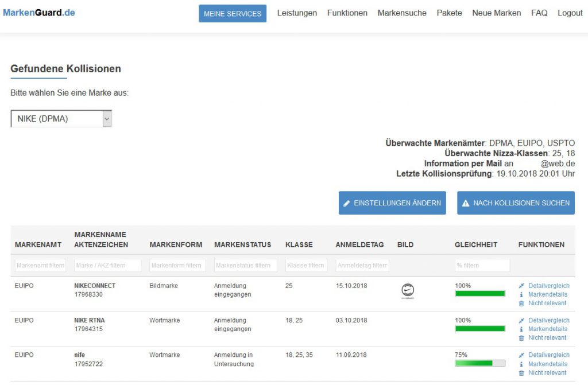Click the Markendetails info icon for nife
588x385 pixels.
click(521, 364)
